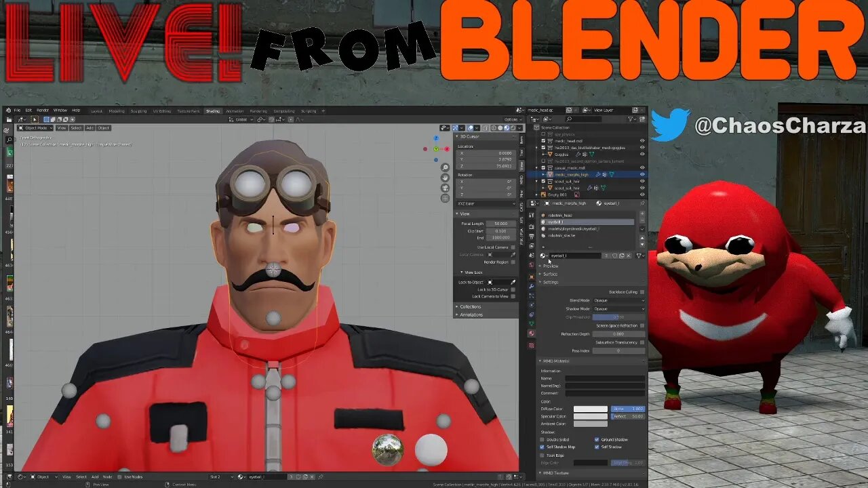Open the material properties tab icon
This screenshot has height=488, width=868.
tap(532, 333)
